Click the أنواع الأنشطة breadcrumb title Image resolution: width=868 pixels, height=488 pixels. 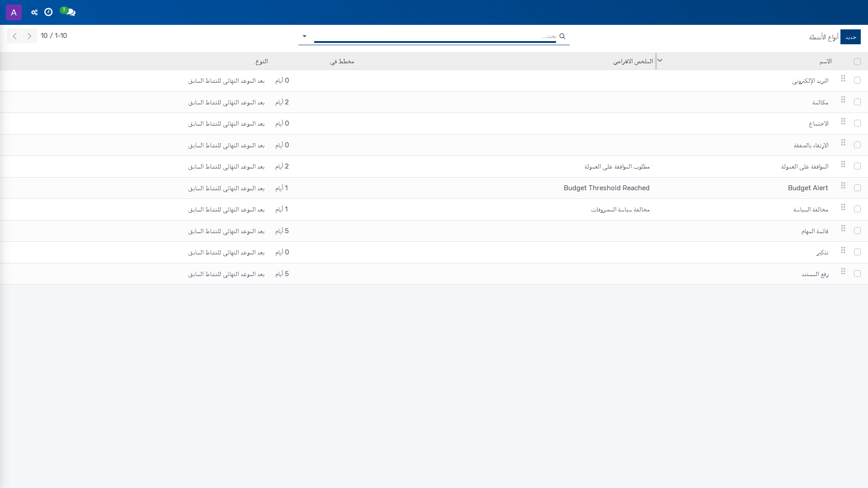tap(824, 37)
